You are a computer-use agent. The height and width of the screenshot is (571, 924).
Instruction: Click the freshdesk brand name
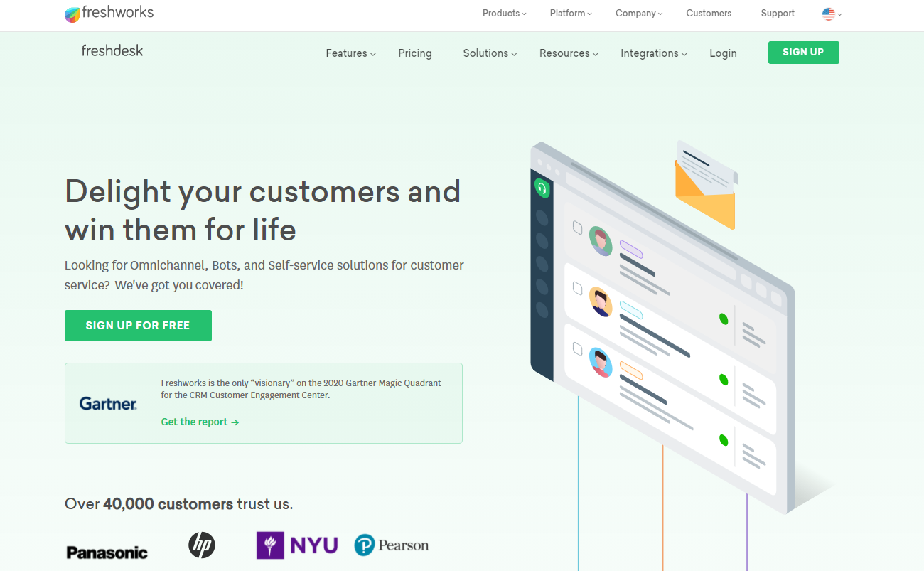point(112,51)
